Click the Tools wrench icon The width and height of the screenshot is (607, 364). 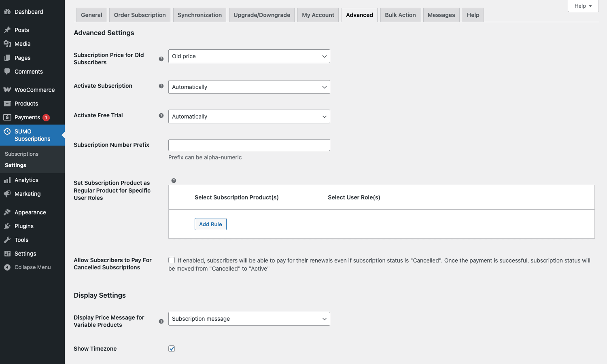(x=7, y=240)
